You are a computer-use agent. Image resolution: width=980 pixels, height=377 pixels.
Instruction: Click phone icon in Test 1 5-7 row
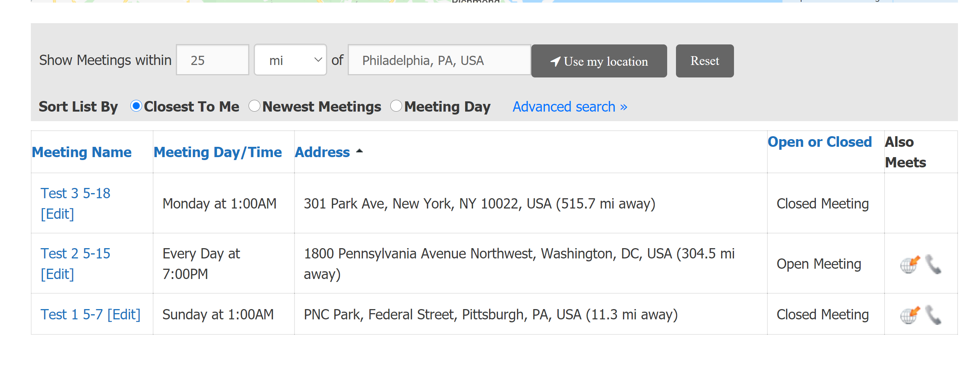[933, 315]
